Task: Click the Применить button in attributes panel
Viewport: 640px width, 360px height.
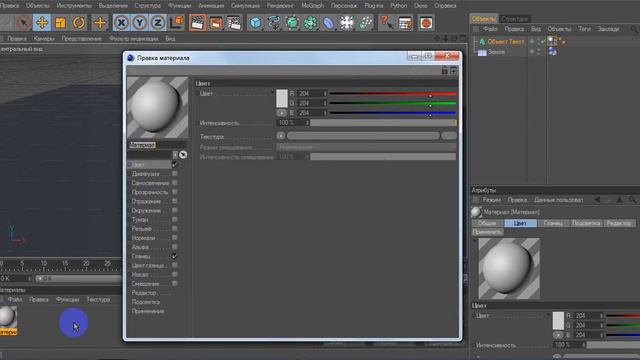Action: [487, 232]
